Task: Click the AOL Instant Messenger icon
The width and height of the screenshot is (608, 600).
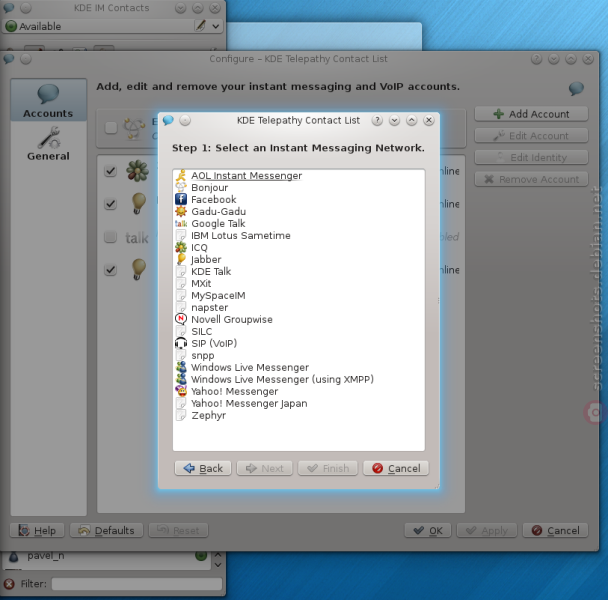Action: coord(181,176)
